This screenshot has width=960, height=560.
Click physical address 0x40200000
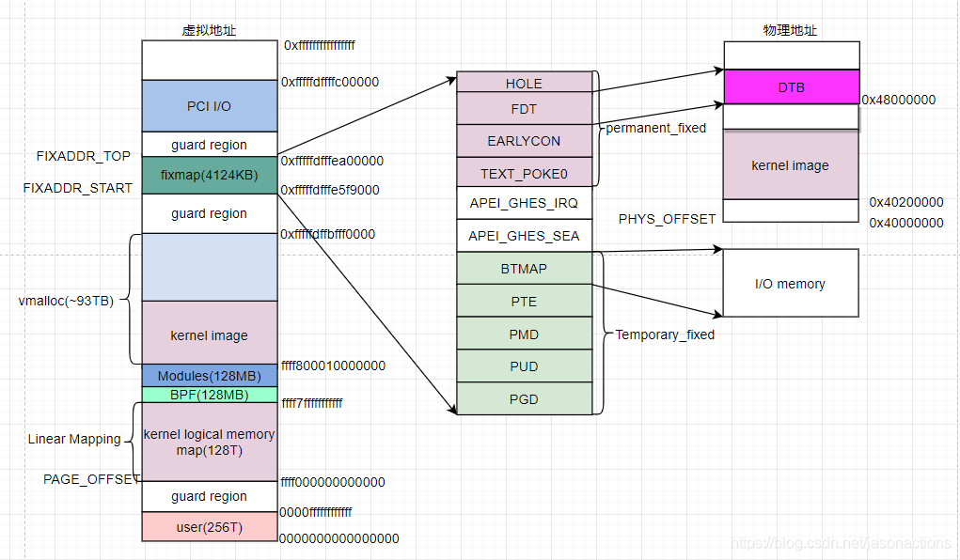point(906,202)
